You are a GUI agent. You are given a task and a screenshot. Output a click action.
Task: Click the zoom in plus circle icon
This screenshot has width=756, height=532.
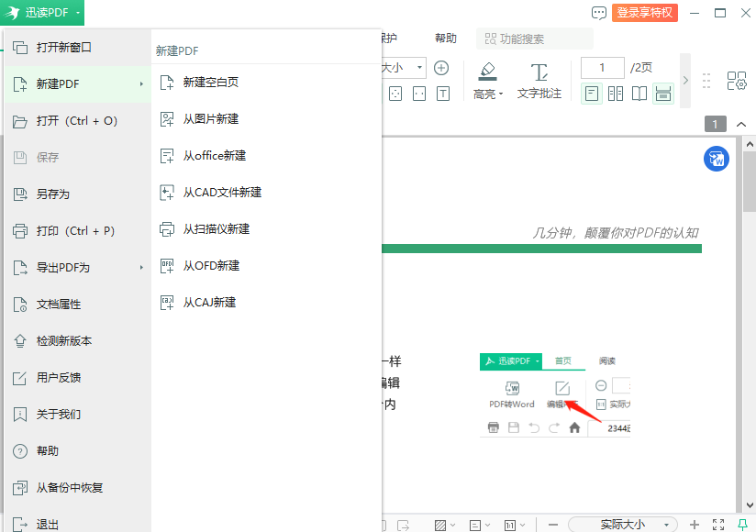tap(441, 68)
